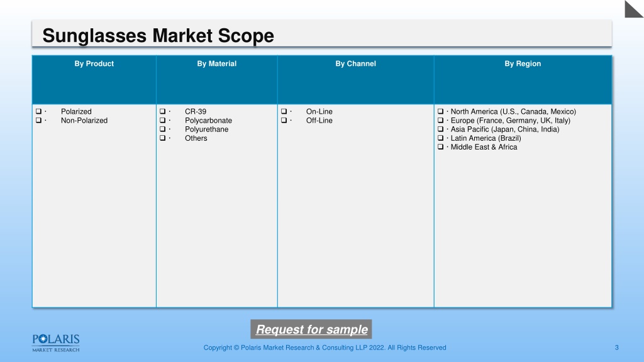Tick the checkbox beside CR-39
This screenshot has width=644, height=362.
(163, 111)
